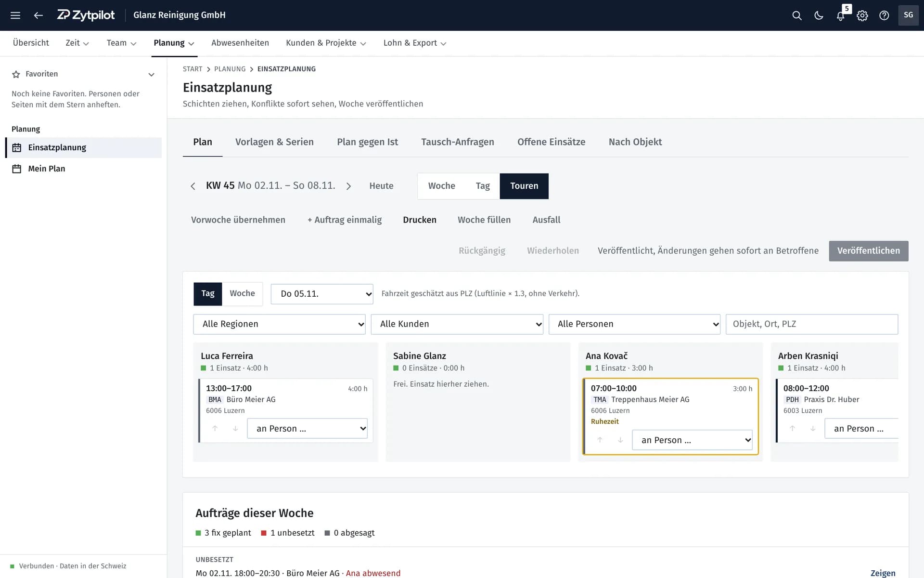Collapse the Favoriten section chevron
Image resolution: width=924 pixels, height=578 pixels.
tap(151, 75)
